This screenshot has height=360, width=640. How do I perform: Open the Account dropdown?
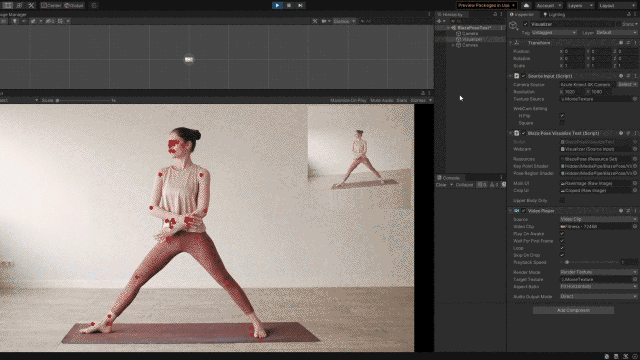(548, 5)
